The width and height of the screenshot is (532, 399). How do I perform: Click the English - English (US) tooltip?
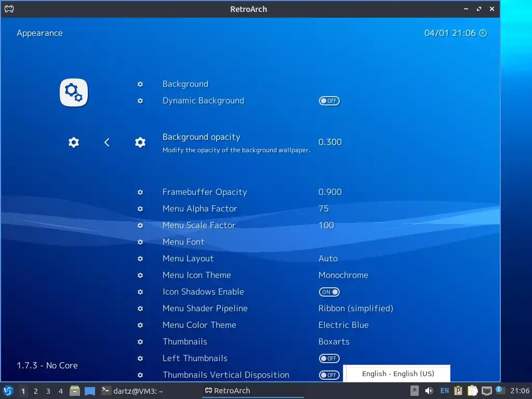click(x=396, y=374)
